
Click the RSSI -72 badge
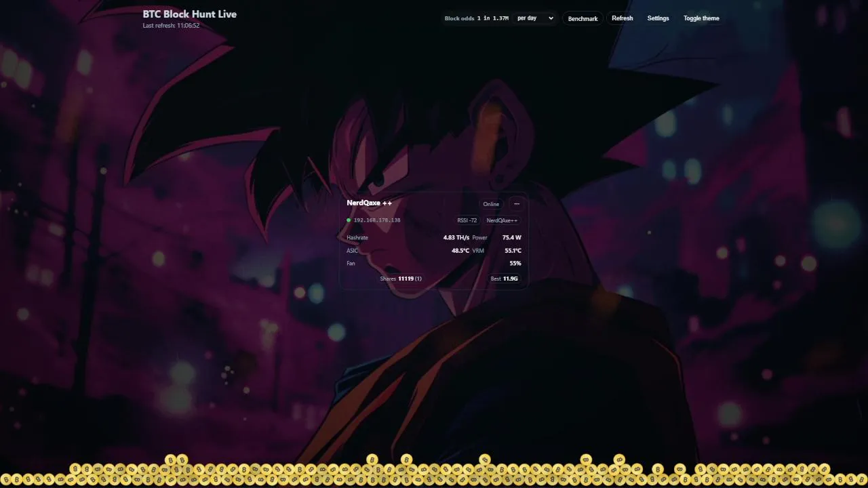467,220
